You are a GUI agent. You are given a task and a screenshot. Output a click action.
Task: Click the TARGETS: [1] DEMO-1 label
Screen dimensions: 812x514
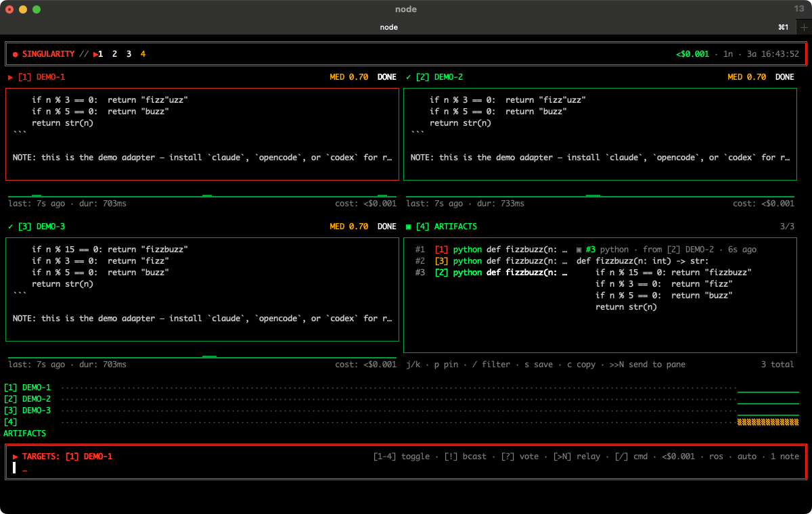click(x=68, y=457)
